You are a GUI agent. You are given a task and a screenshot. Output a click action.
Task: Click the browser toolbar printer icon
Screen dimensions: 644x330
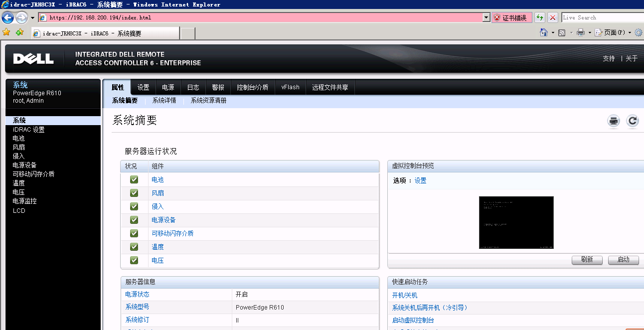[x=581, y=33]
